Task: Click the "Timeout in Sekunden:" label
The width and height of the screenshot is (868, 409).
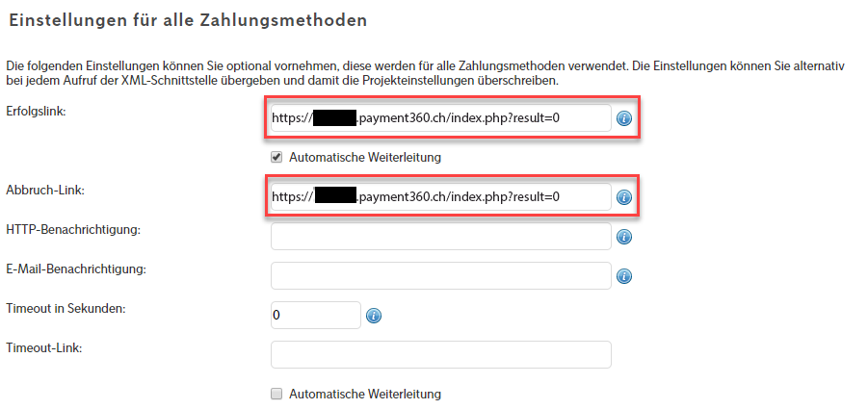Action: pos(66,308)
